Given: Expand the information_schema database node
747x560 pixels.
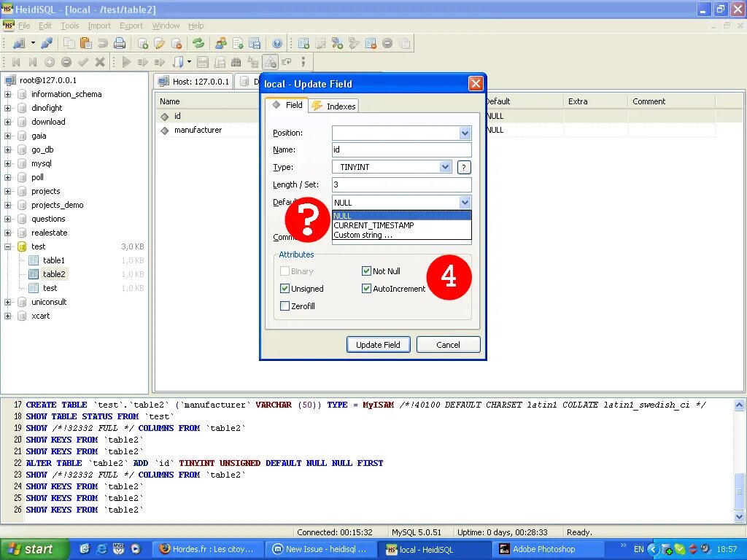Looking at the screenshot, I should tap(7, 94).
